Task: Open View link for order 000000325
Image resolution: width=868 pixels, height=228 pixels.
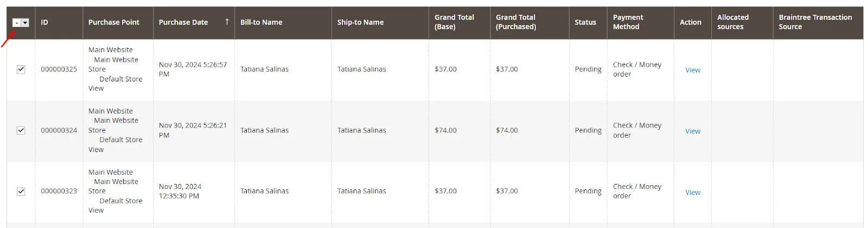Action: point(693,70)
